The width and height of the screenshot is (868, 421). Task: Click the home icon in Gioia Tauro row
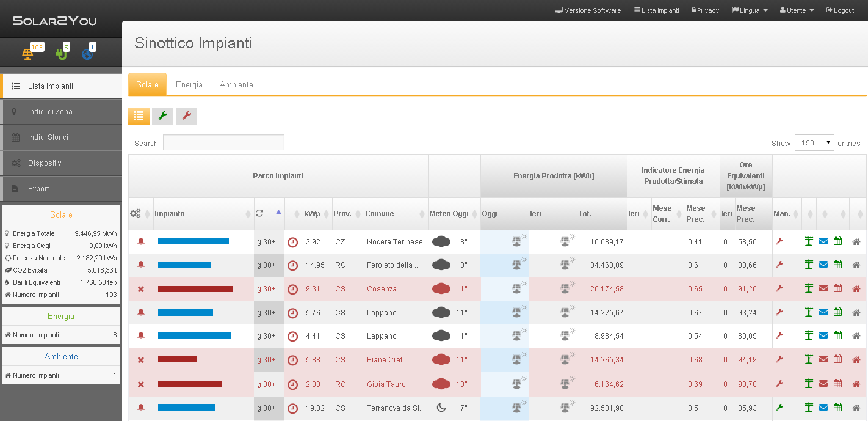(856, 384)
